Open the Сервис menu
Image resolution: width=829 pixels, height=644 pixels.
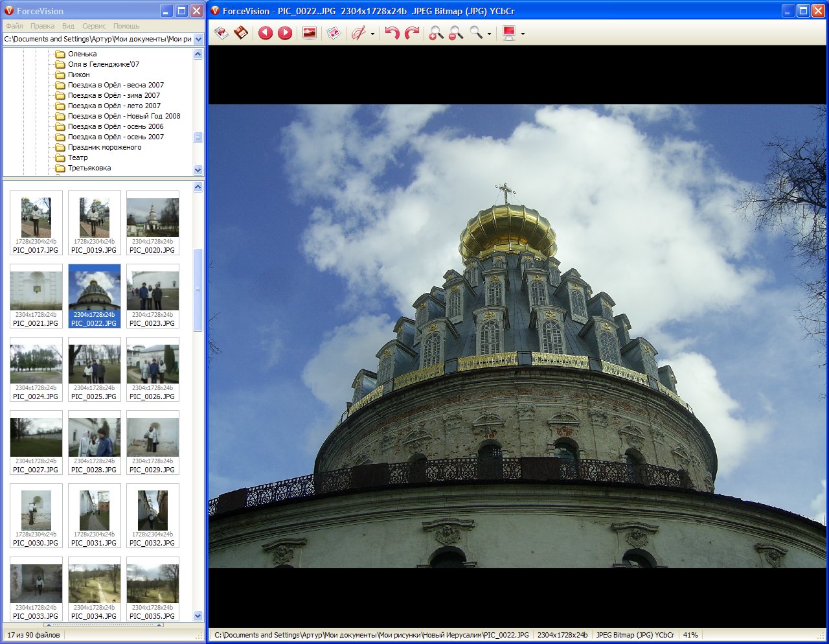pos(94,26)
